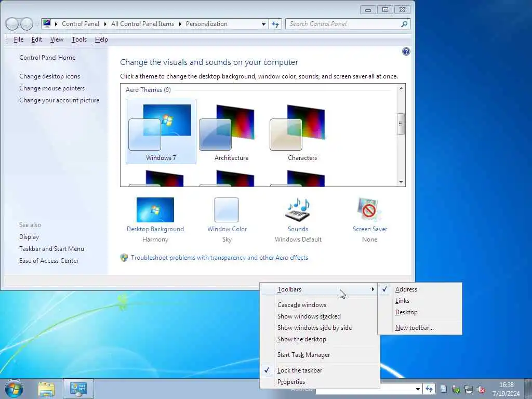Click the green check safely remove tray icon
Image resolution: width=532 pixels, height=399 pixels.
pyautogui.click(x=456, y=390)
